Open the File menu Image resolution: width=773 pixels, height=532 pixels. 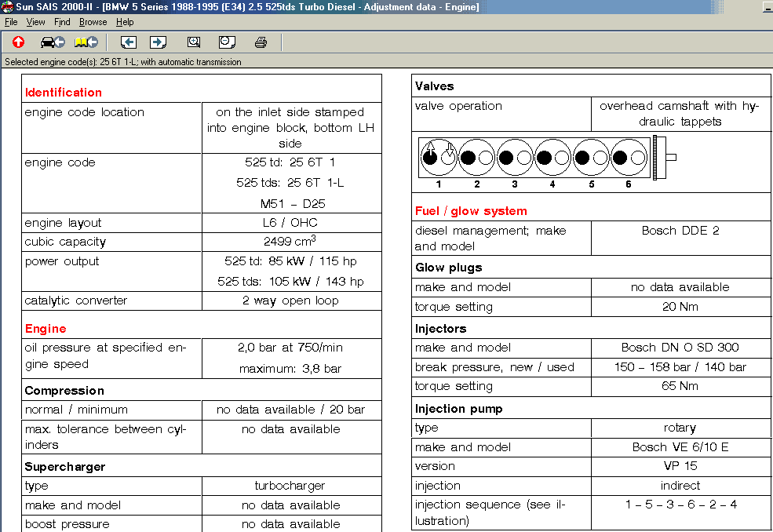pos(11,22)
